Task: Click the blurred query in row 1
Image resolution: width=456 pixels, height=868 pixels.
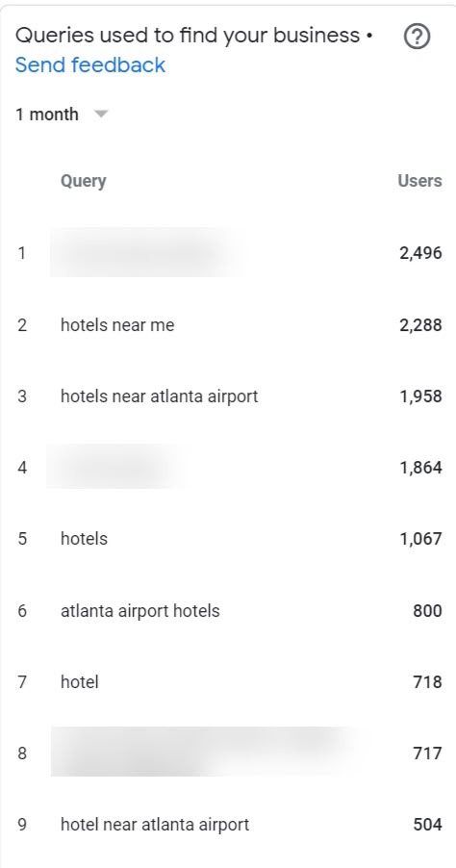Action: pyautogui.click(x=147, y=252)
